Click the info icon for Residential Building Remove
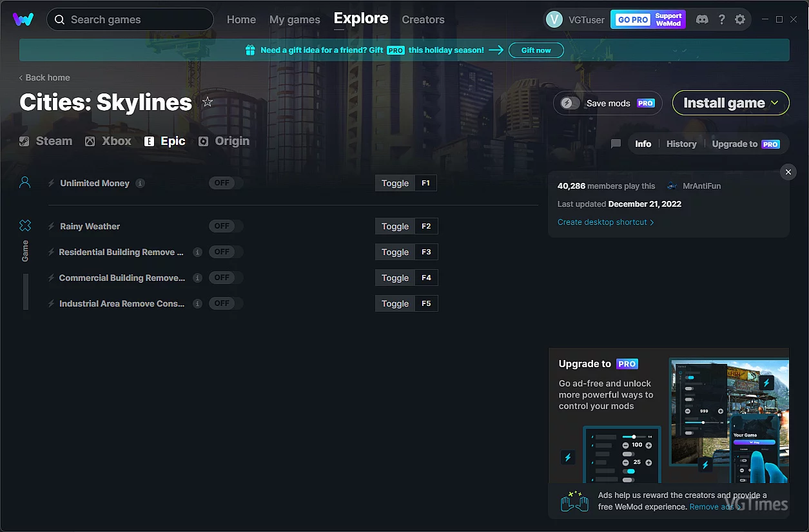 (x=197, y=252)
